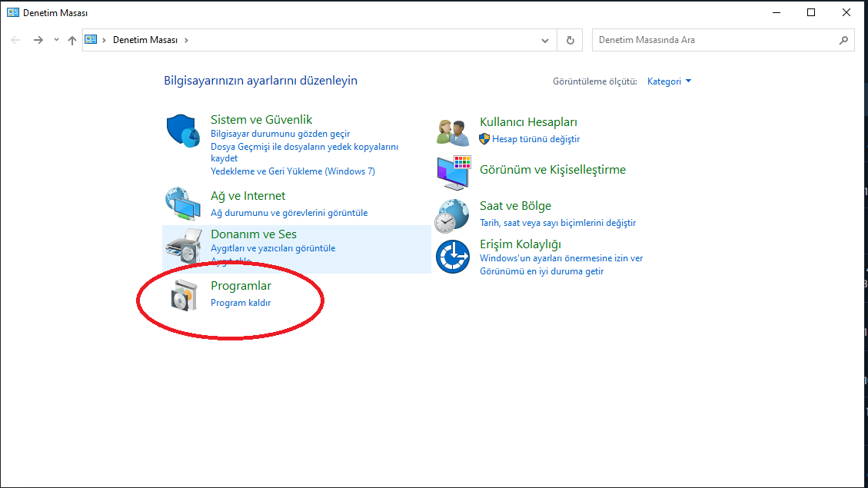Open Ağ ve Internet globe icon
The image size is (868, 488).
point(183,204)
